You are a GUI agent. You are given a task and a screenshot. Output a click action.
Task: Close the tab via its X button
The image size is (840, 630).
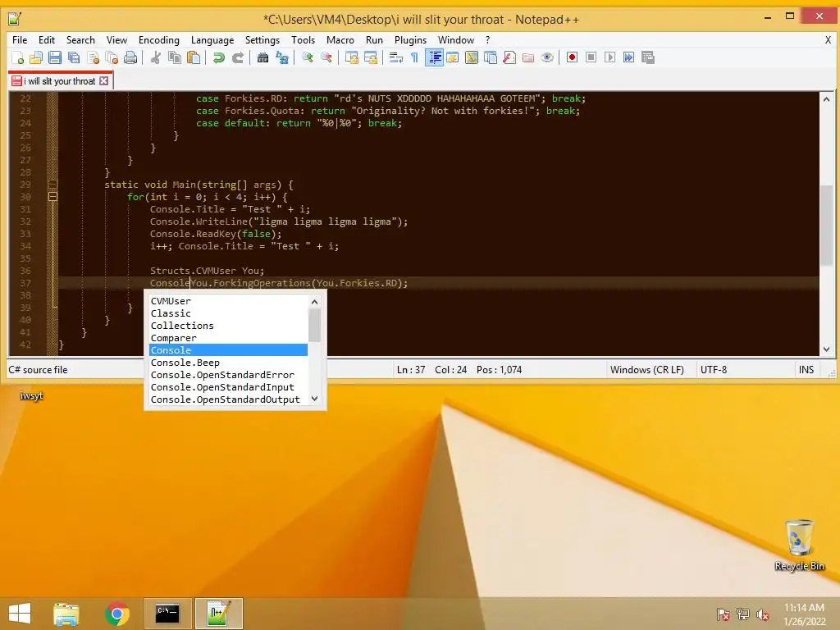[104, 81]
